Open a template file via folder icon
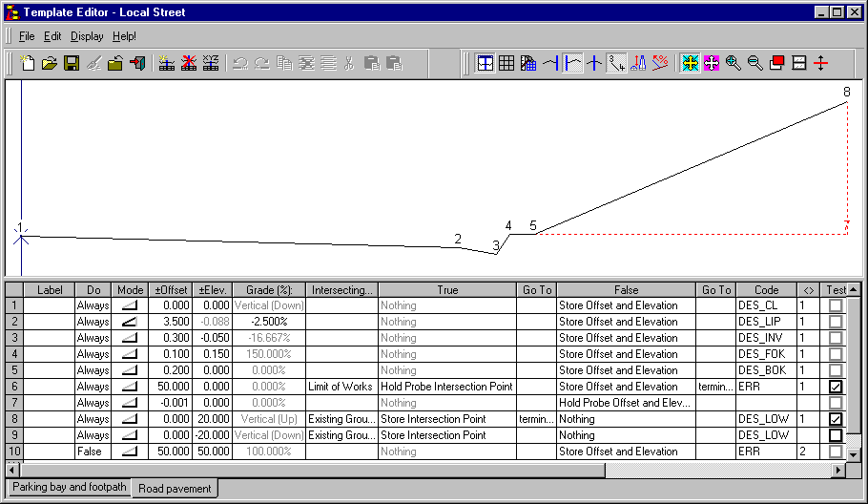 (x=50, y=63)
